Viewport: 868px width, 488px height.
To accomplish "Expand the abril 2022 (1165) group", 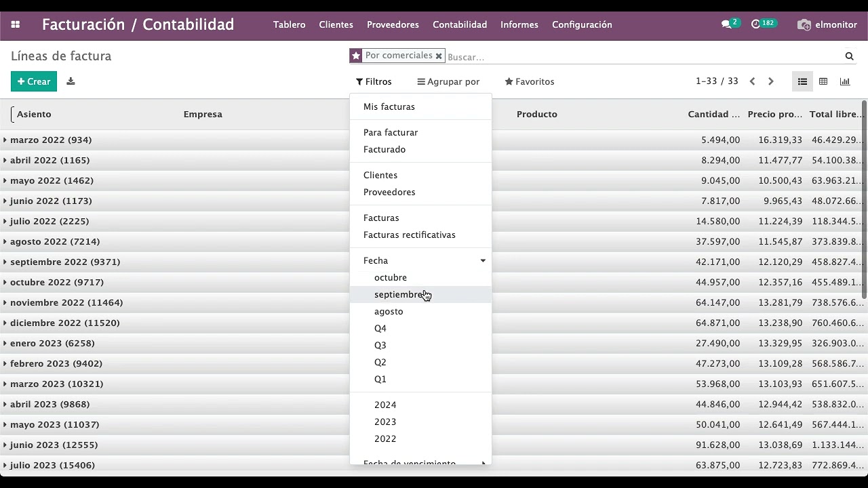I will (x=50, y=160).
